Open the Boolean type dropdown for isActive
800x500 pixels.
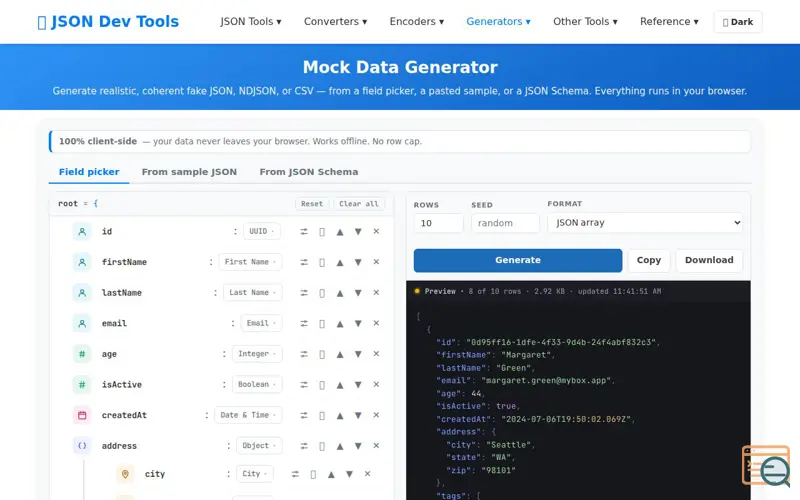[x=257, y=385]
